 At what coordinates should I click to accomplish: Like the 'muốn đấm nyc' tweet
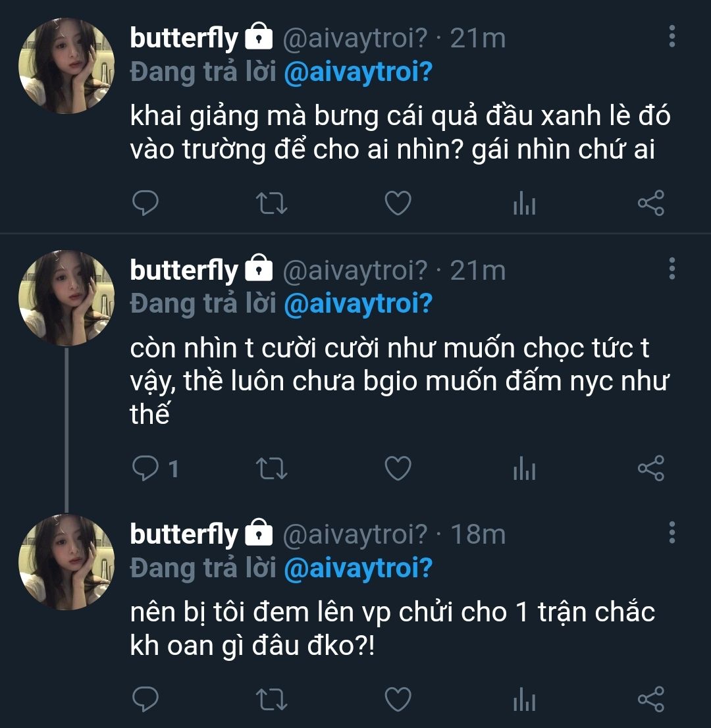[x=398, y=469]
